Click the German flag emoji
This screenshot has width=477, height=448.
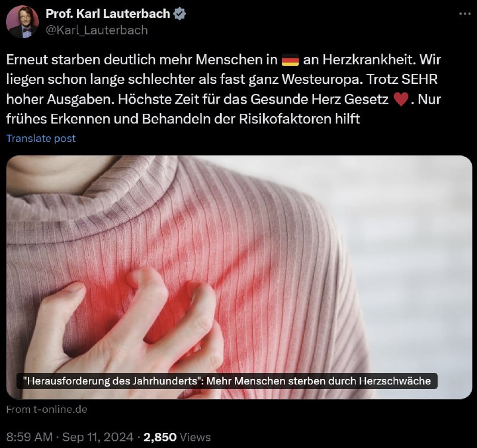(x=290, y=60)
